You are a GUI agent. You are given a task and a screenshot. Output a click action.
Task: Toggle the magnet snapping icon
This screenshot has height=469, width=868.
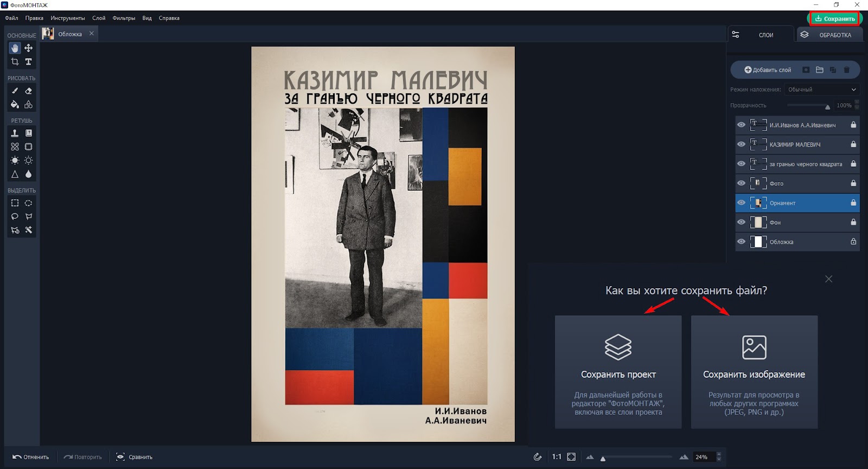click(538, 457)
